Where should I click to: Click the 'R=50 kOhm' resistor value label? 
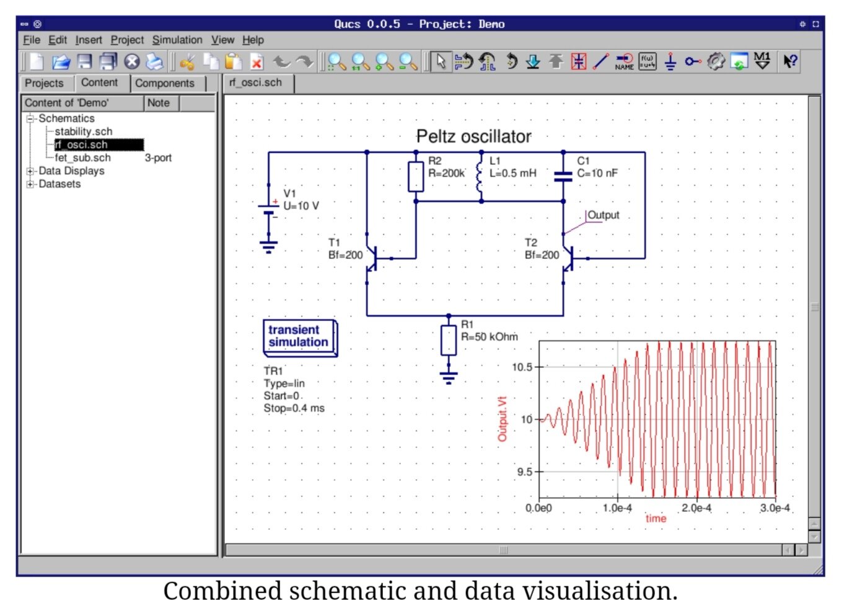490,337
